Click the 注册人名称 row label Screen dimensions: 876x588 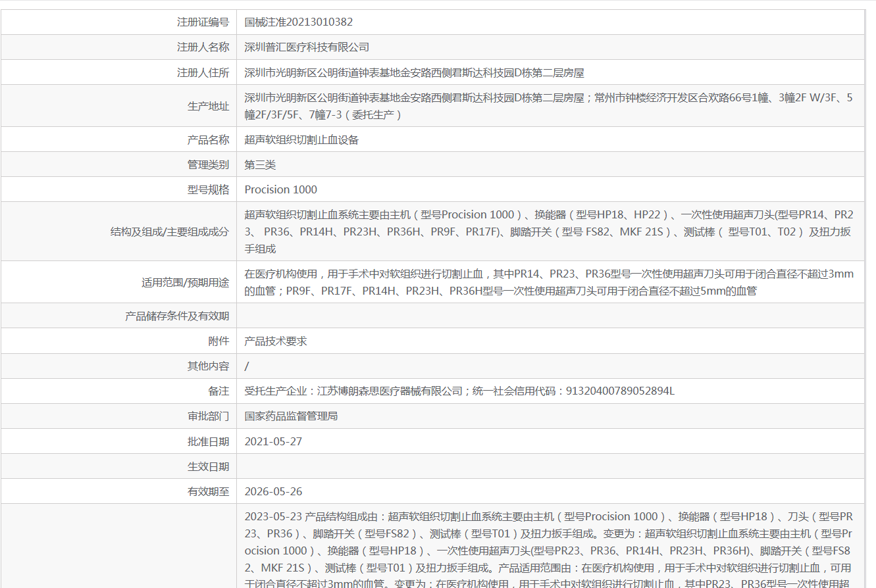click(x=203, y=47)
